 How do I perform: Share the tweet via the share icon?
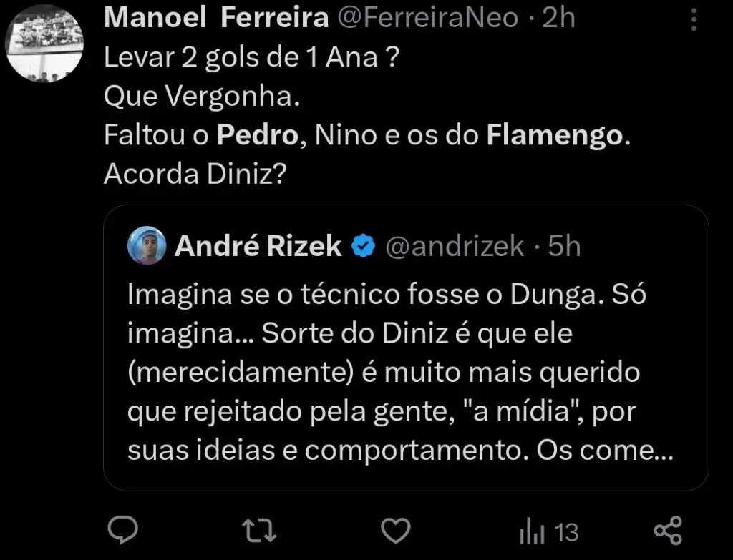pyautogui.click(x=669, y=531)
